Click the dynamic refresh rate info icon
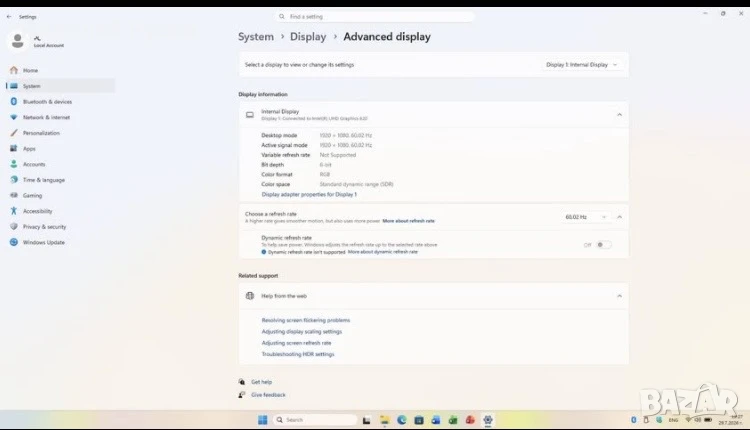750x430 pixels. 264,252
